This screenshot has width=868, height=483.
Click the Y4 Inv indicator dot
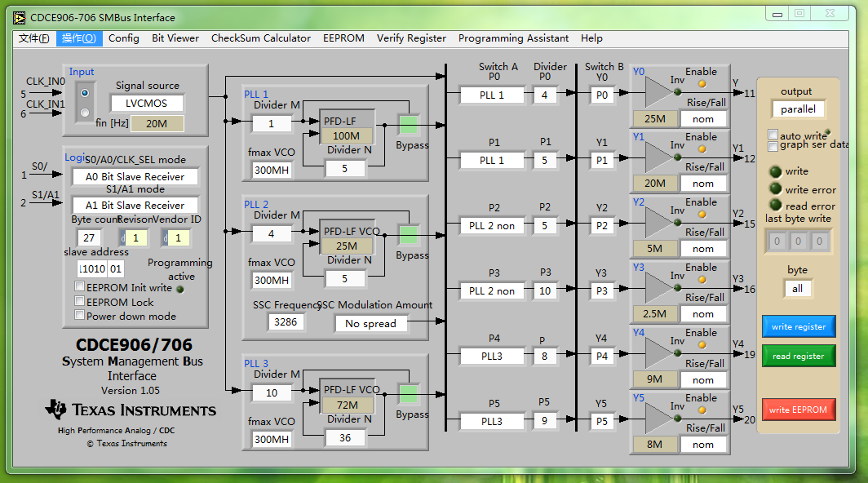677,353
